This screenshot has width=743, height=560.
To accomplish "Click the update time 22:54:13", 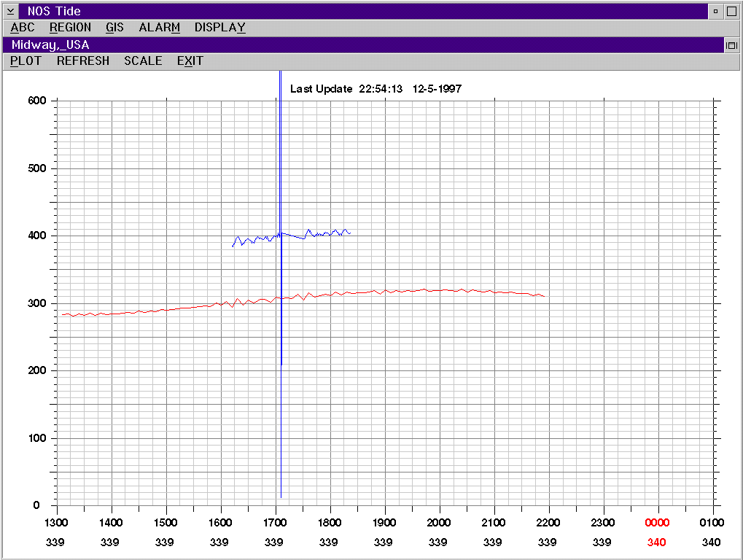I will click(381, 89).
